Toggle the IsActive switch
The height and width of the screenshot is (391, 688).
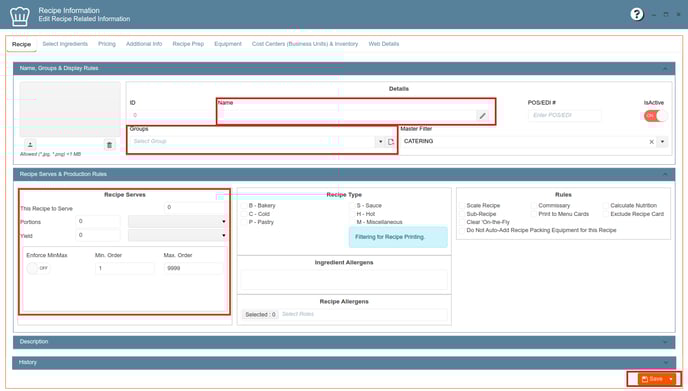coord(656,116)
